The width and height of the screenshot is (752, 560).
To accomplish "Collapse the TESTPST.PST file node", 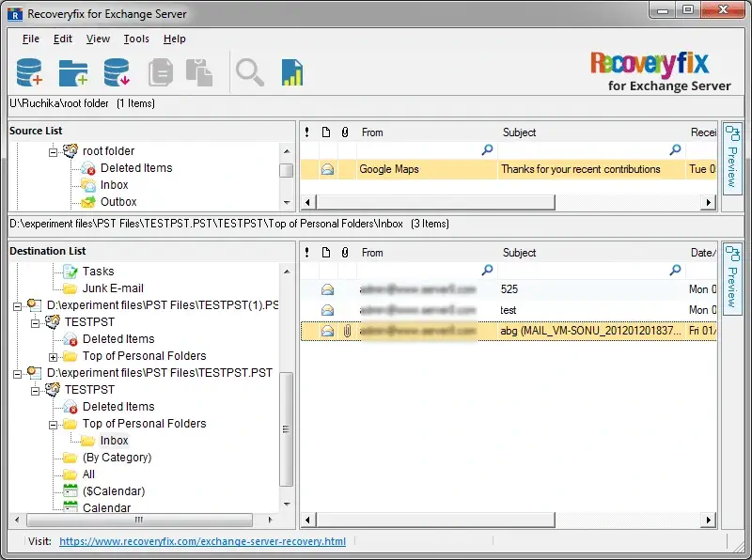I will point(17,374).
